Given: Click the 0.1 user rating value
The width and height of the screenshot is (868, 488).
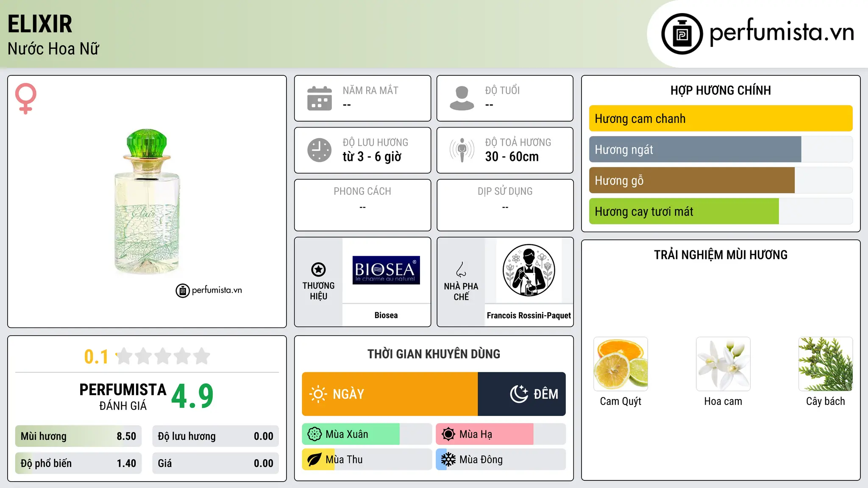Looking at the screenshot, I should (96, 357).
